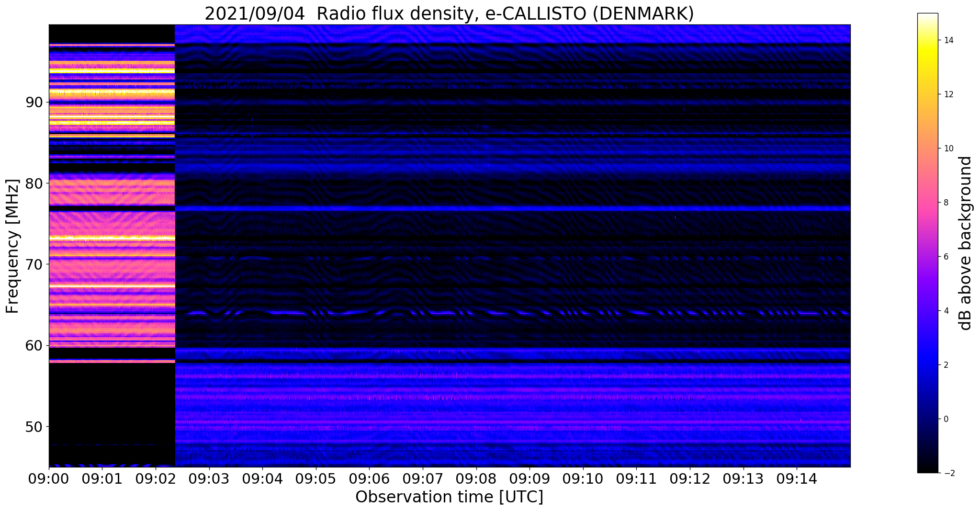Image resolution: width=980 pixels, height=511 pixels.
Task: Click the 09:03 time tick label
Action: point(209,478)
